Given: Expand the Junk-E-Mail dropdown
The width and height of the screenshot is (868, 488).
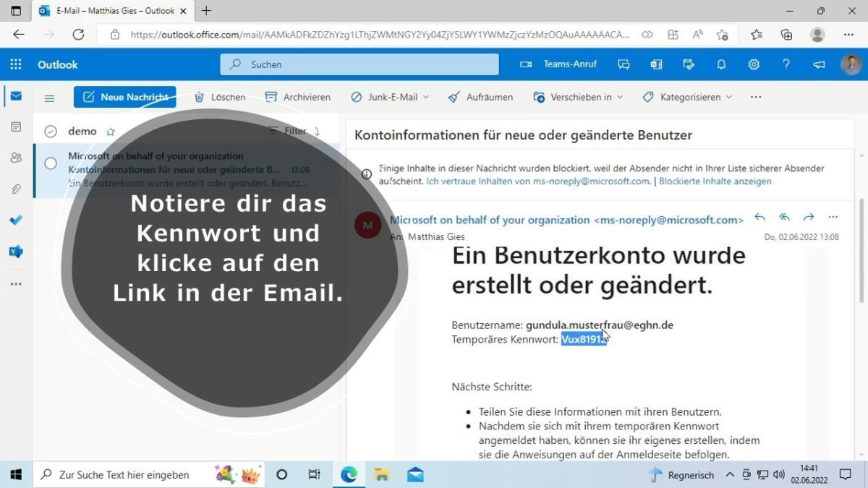Looking at the screenshot, I should [426, 97].
